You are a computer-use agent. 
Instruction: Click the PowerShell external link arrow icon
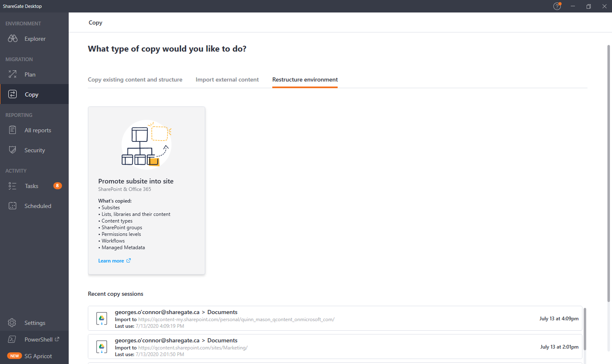point(57,339)
